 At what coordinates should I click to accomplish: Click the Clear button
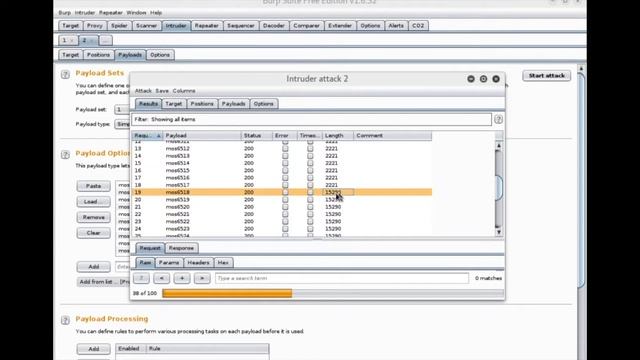pyautogui.click(x=93, y=233)
